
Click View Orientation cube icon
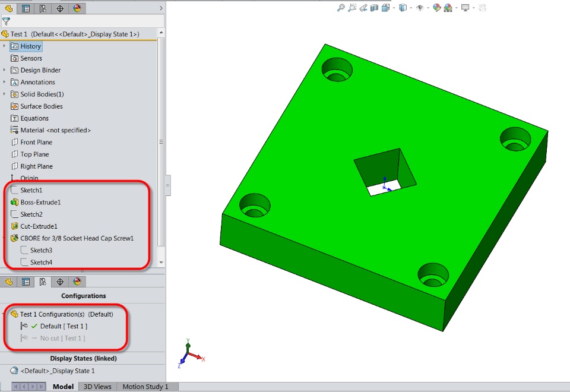(385, 8)
